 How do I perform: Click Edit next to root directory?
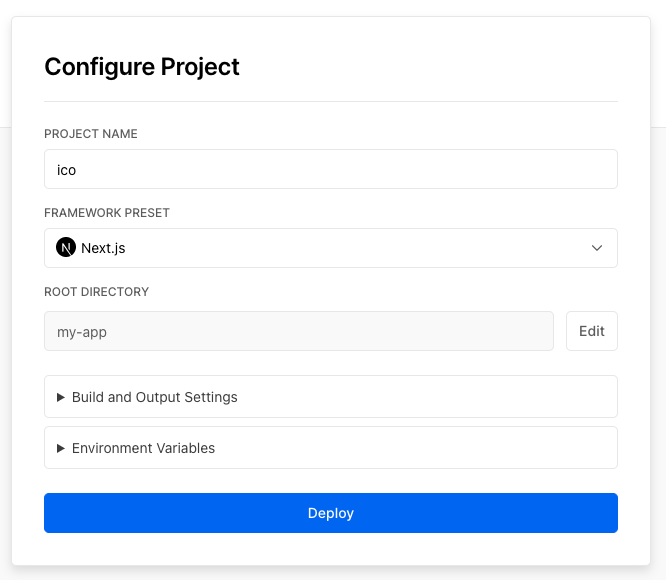(x=591, y=331)
